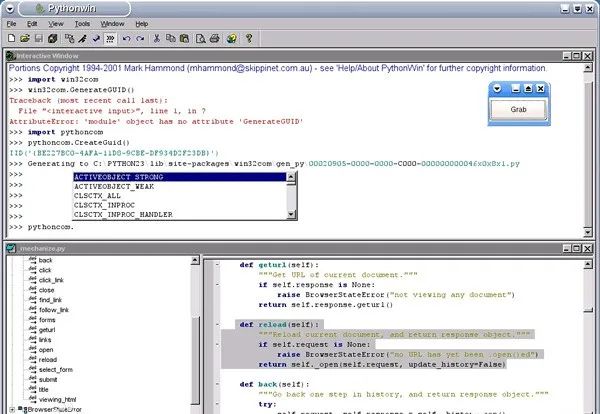Collapse the def reload fold marker

coord(217,324)
